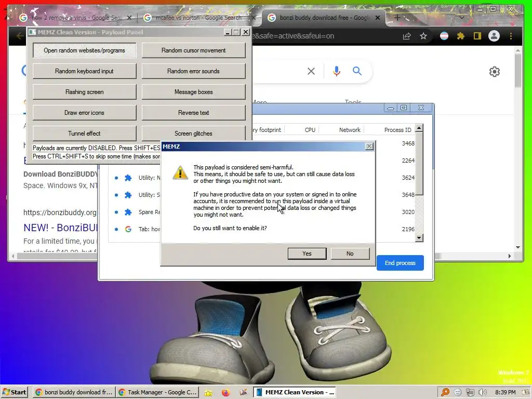Sort Task Manager by Network column
532x399 pixels.
click(350, 130)
